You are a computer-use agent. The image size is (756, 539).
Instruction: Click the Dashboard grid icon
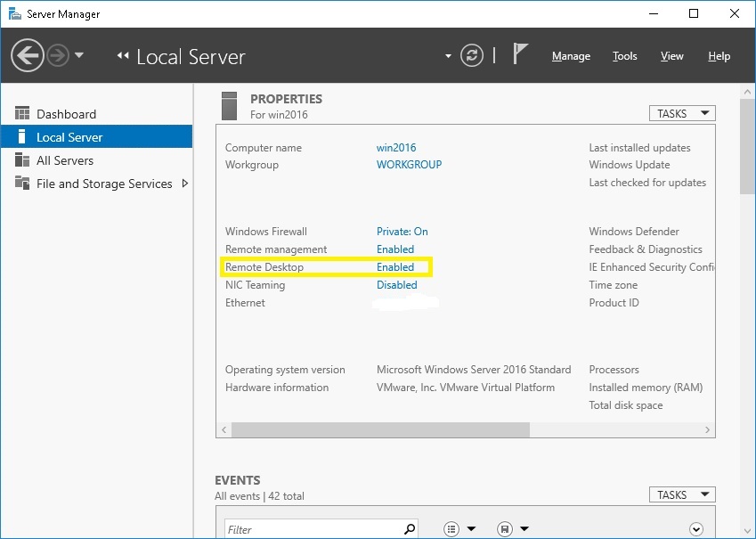(x=22, y=113)
